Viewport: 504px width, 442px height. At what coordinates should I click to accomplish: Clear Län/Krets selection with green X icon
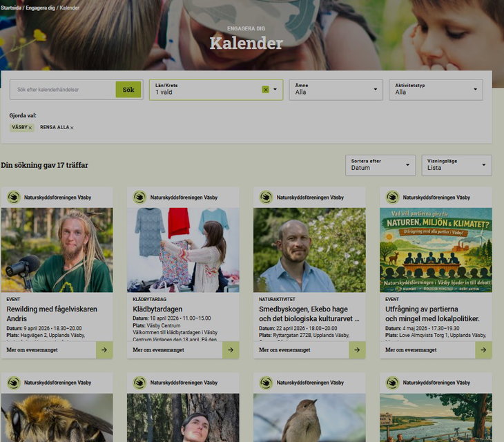click(265, 90)
